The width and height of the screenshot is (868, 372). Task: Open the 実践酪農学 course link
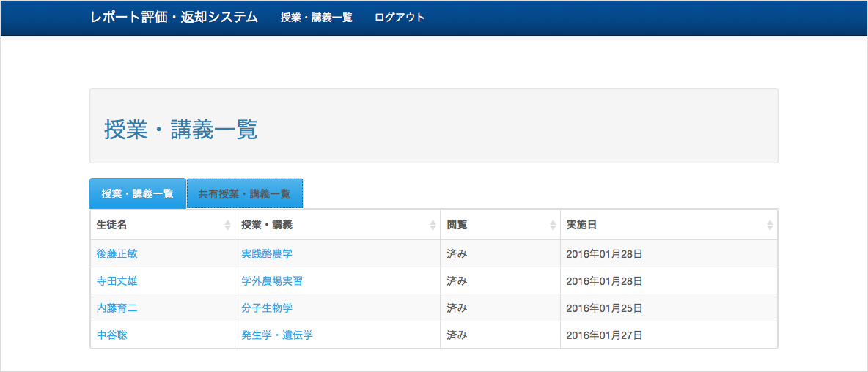(267, 254)
